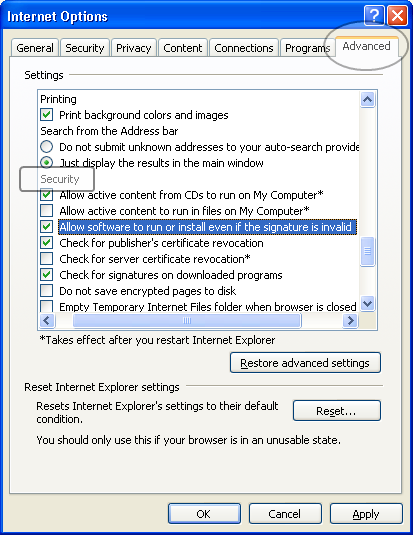Screen dimensions: 413x535
Task: Click the help question mark icon
Action: (374, 15)
